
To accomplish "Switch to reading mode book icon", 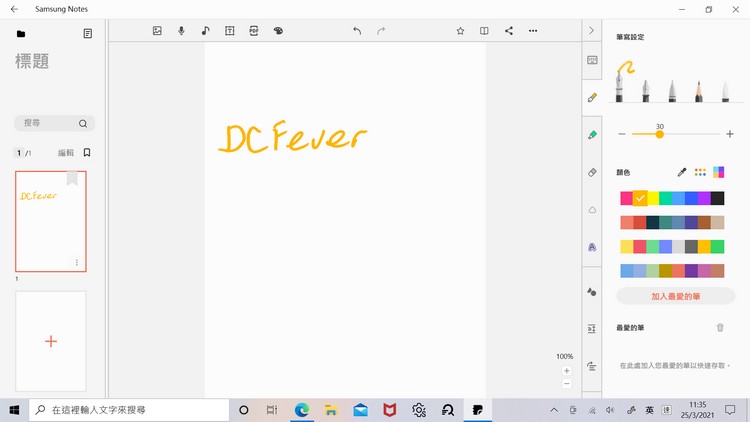I will (484, 31).
